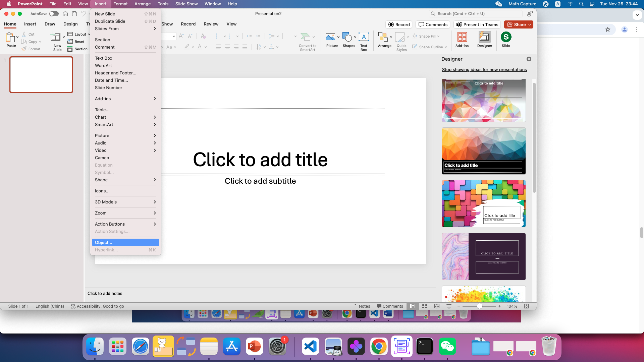Clear all formatting icon
This screenshot has width=644, height=362.
[203, 36]
